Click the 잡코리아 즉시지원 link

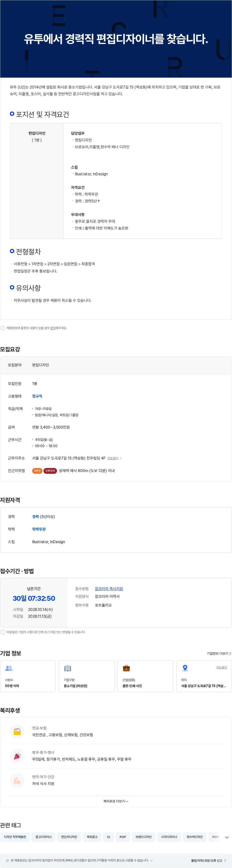(x=109, y=589)
